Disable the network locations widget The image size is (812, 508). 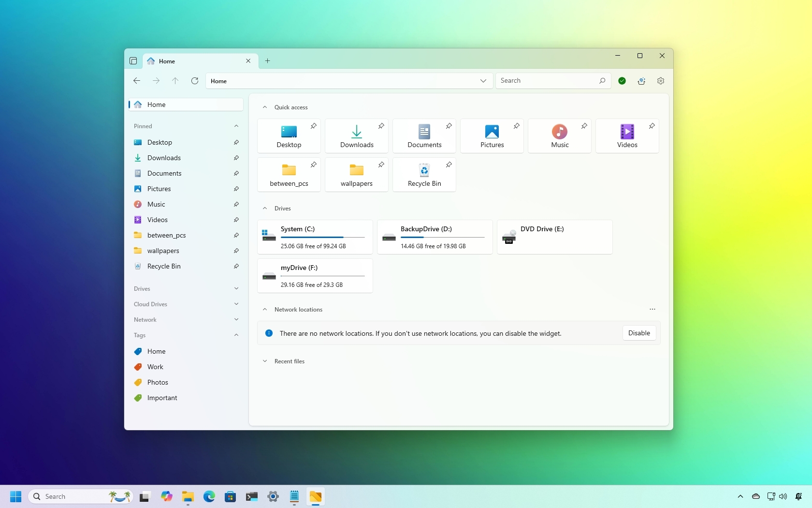coord(638,333)
